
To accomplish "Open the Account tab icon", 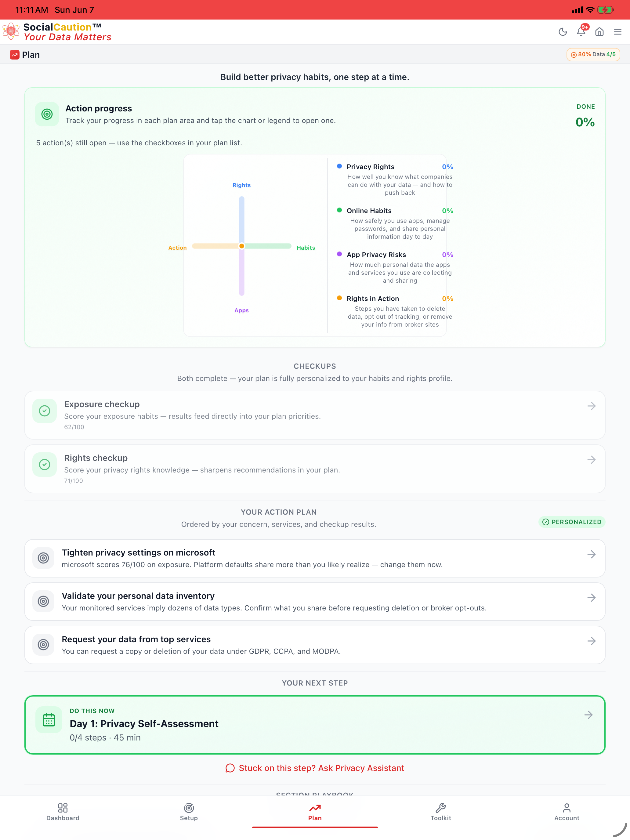I will pyautogui.click(x=567, y=808).
